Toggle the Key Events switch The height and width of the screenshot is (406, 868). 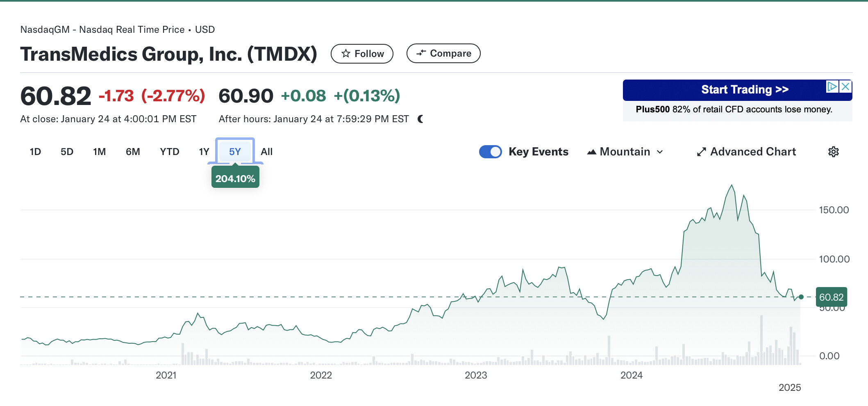tap(490, 152)
